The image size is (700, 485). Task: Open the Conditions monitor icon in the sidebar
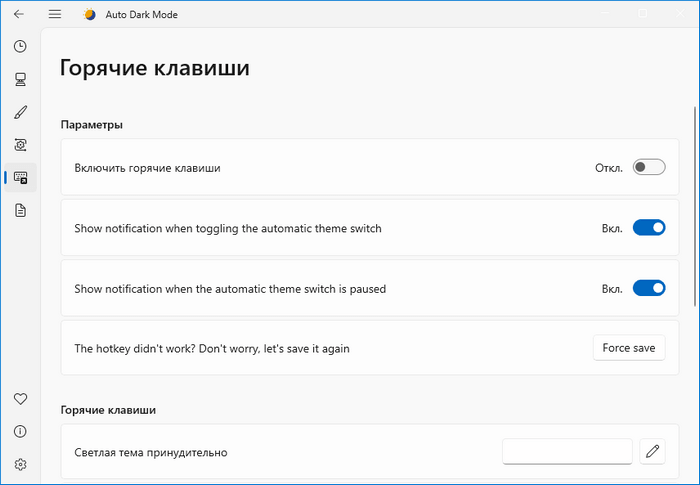21,79
